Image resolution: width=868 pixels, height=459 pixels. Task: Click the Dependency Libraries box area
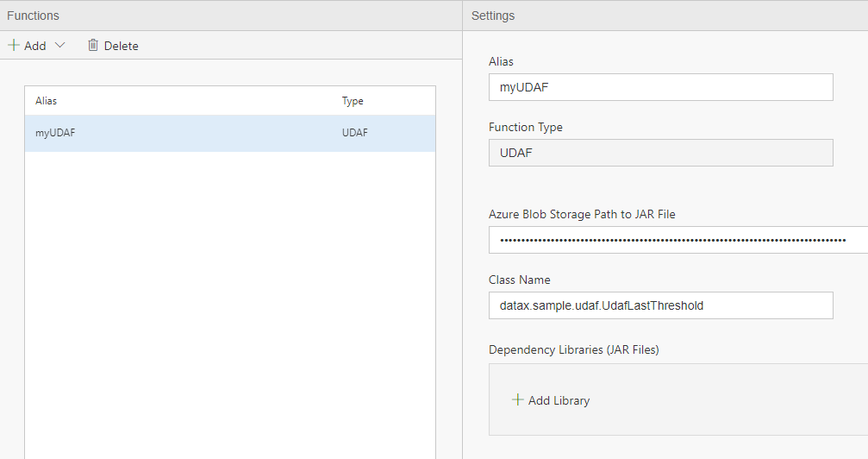(678, 399)
